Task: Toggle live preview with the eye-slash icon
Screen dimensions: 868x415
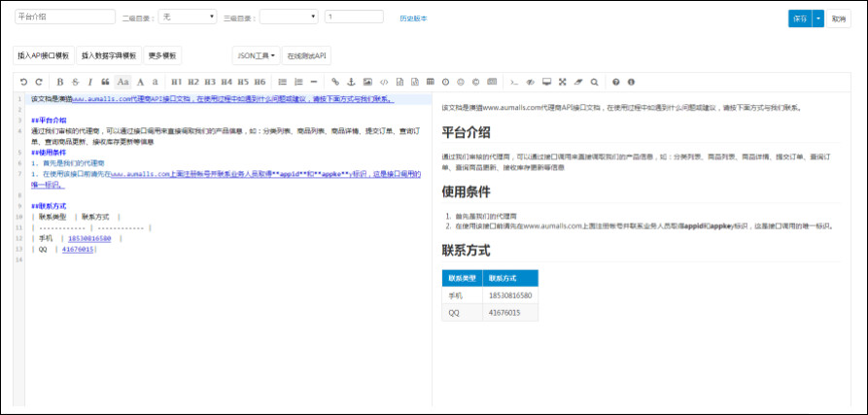Action: [x=530, y=82]
